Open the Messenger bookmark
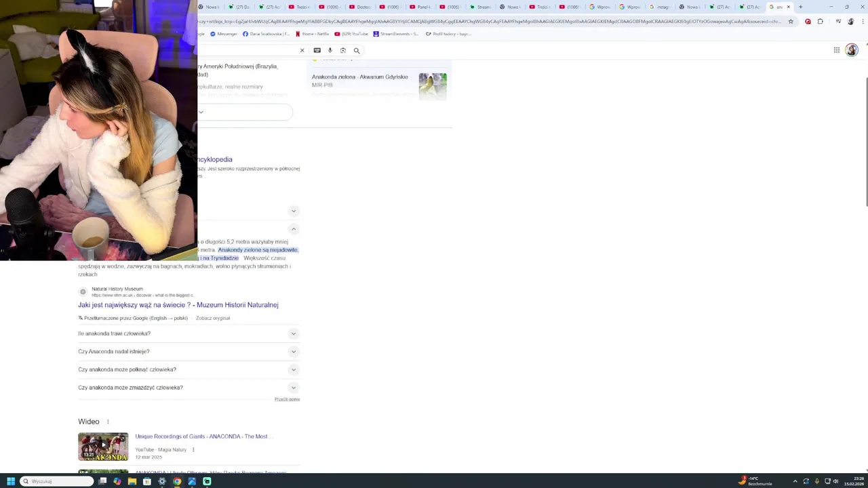868x488 pixels. tap(224, 34)
